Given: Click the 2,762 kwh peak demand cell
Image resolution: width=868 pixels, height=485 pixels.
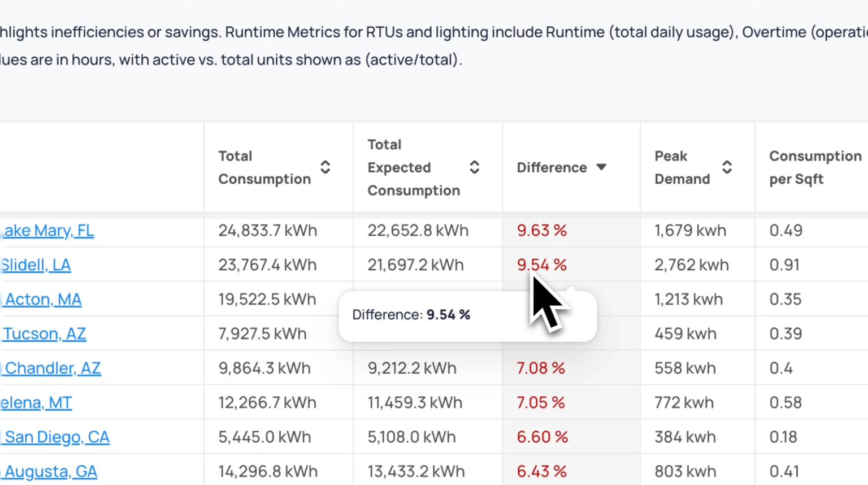Looking at the screenshot, I should click(691, 265).
